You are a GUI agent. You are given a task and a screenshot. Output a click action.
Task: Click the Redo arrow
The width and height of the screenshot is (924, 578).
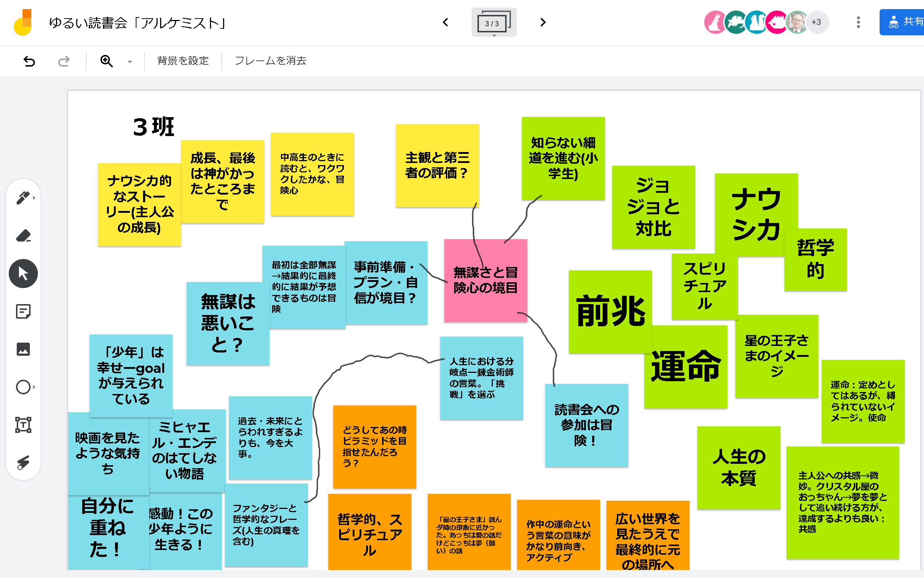pos(64,61)
